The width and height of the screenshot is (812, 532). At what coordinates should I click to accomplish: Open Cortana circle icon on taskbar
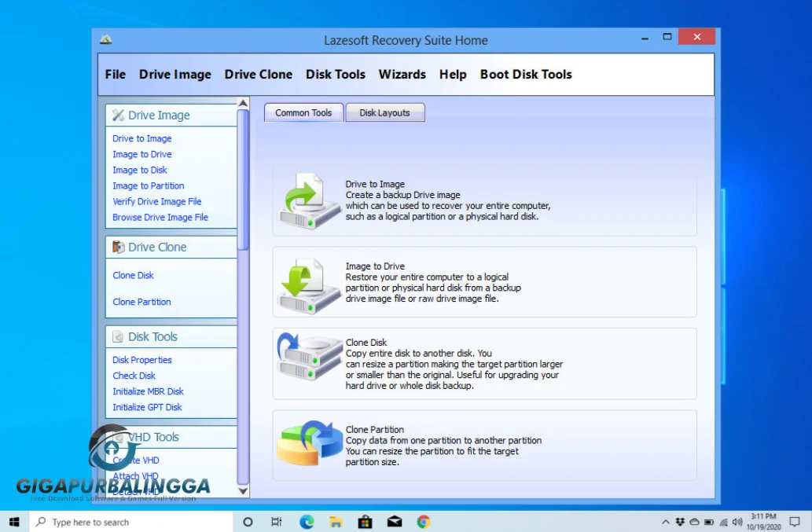point(248,522)
